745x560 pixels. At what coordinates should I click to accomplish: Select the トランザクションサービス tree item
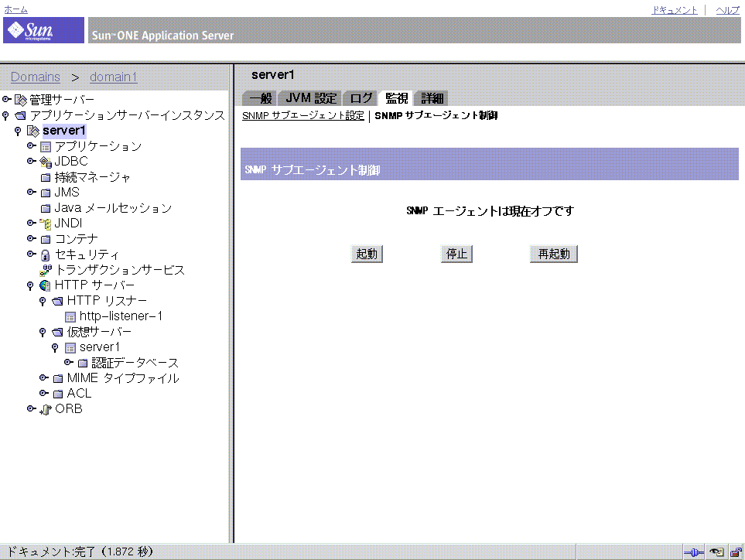pyautogui.click(x=120, y=270)
